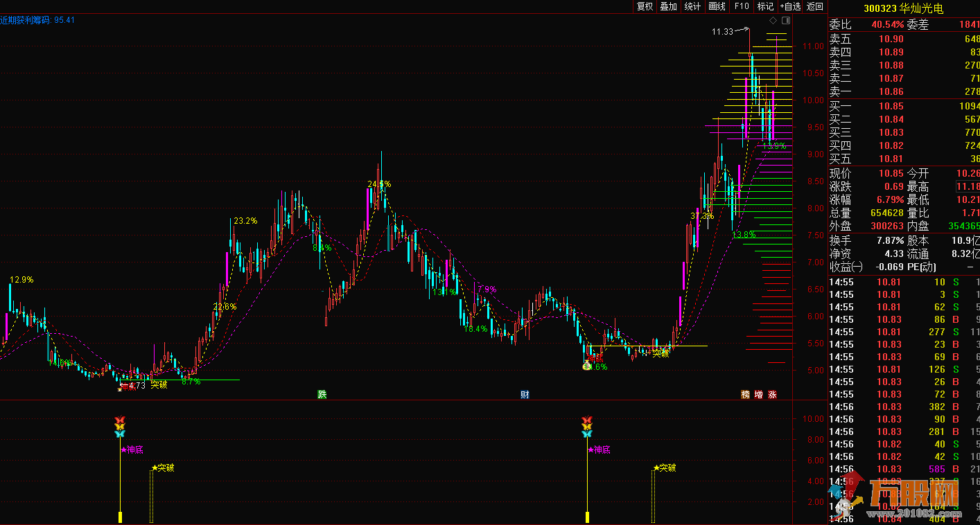980x525 pixels.
Task: Click the 买一 price 10.85
Action: 891,106
